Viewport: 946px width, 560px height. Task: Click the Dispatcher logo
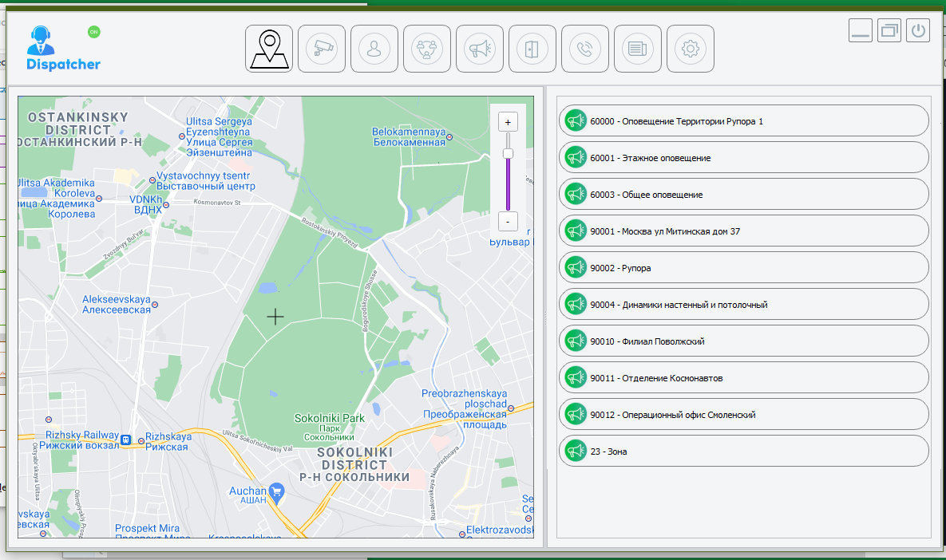pos(63,49)
